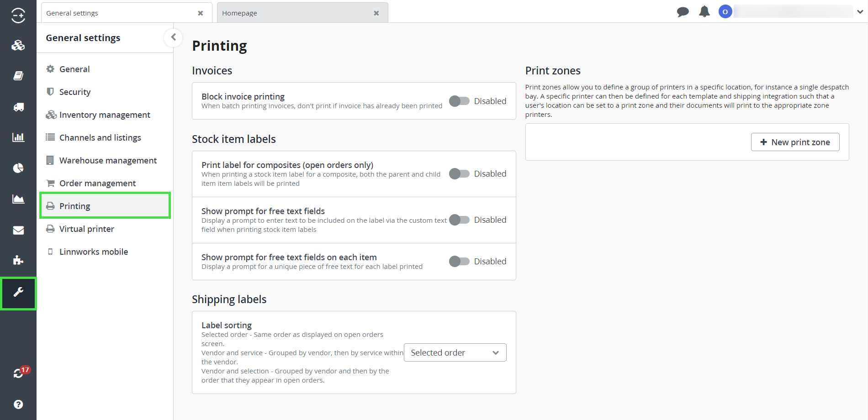Toggle Print label for composites setting
The width and height of the screenshot is (868, 420).
[459, 173]
